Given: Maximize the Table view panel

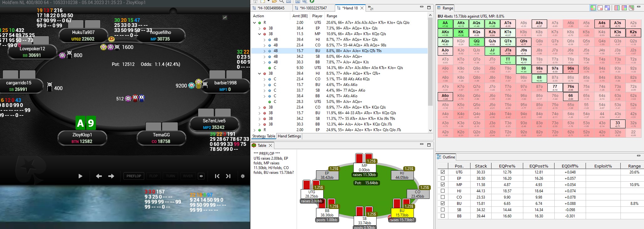Looking at the screenshot, I should (429, 145).
